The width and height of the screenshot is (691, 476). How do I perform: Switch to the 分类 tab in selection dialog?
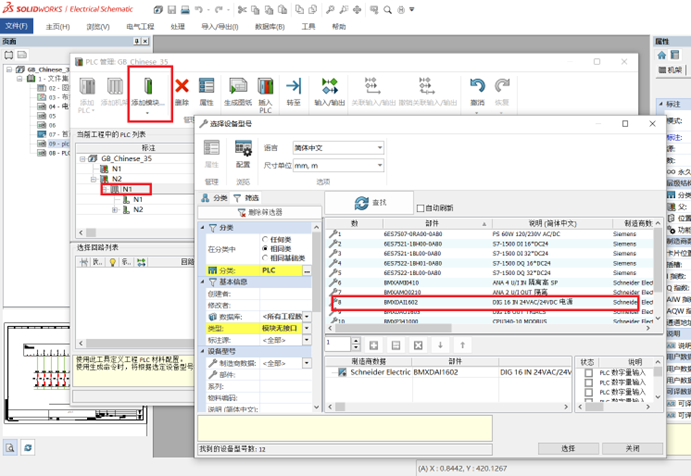point(215,198)
